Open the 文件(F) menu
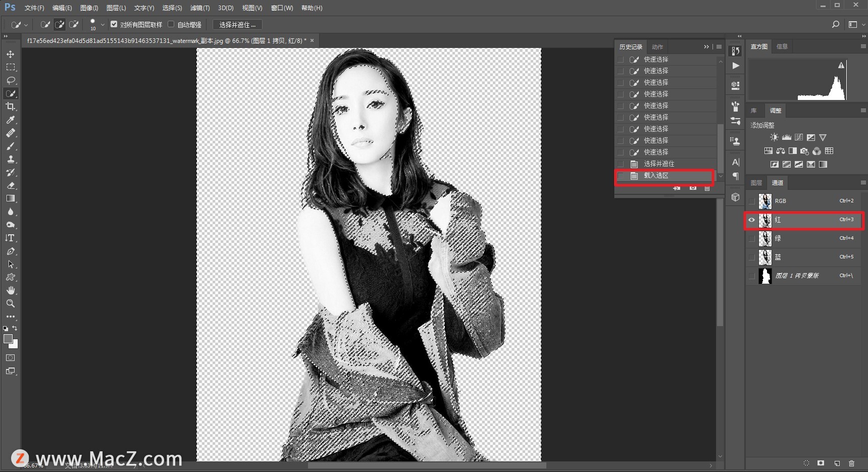 [34, 8]
